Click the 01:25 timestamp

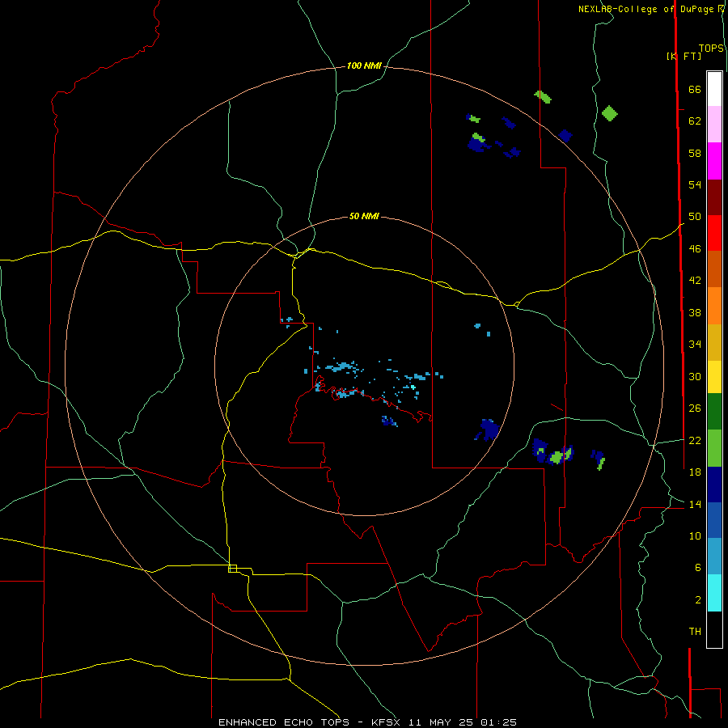[x=498, y=722]
